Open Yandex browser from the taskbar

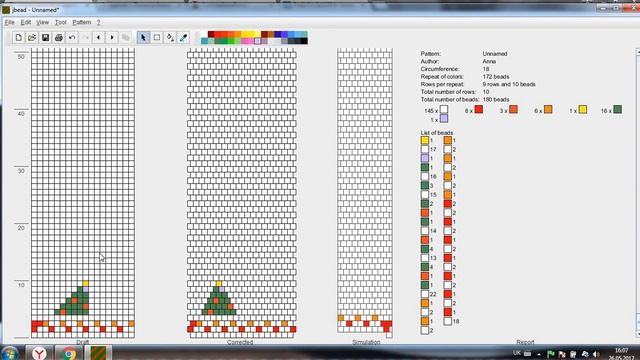[39, 353]
